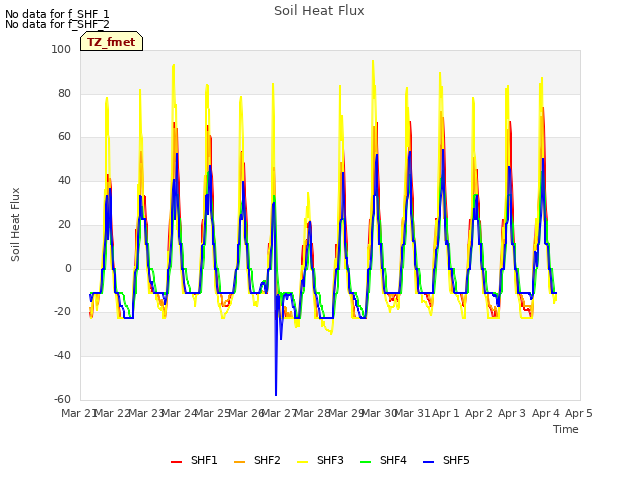Click 'No data for f_SHF_2' message
Image resolution: width=640 pixels, height=480 pixels.
[57, 24]
